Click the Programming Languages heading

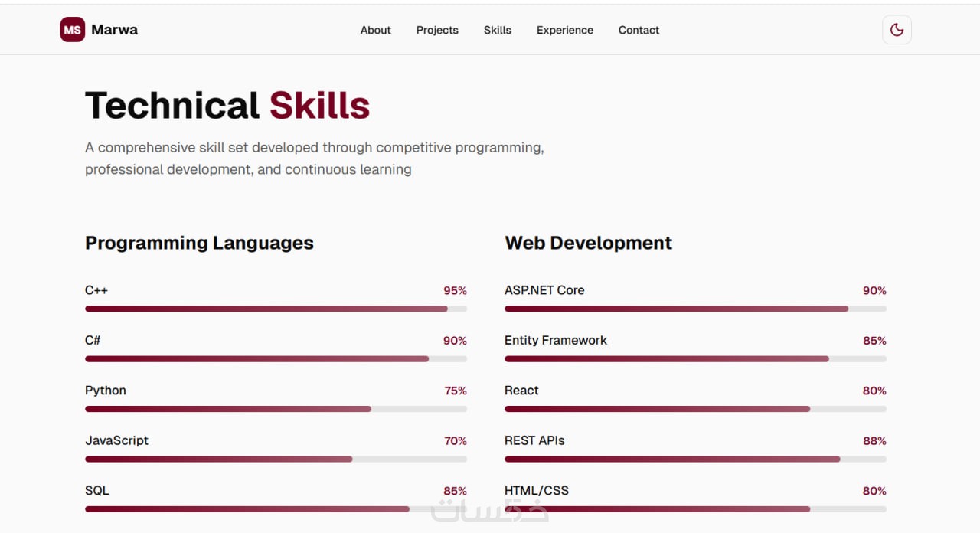(x=199, y=243)
